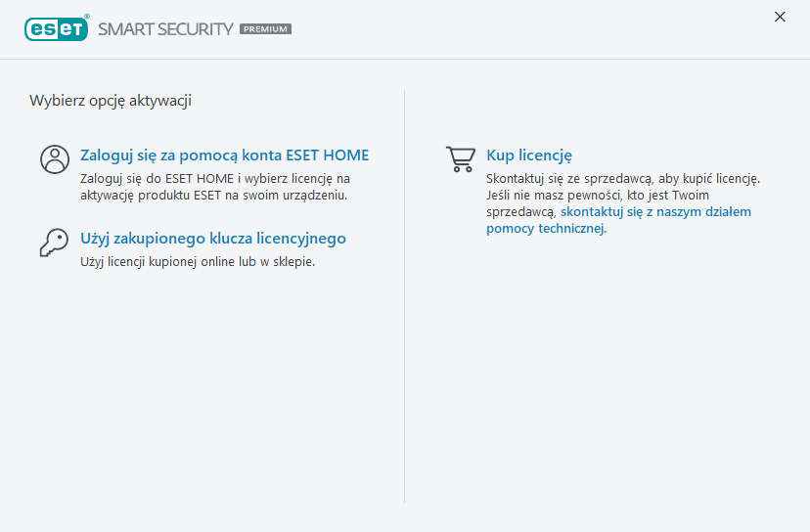810x532 pixels.
Task: Follow the "skontaktuj się z naszym działem pomocy technicznej" link
Action: [x=655, y=211]
